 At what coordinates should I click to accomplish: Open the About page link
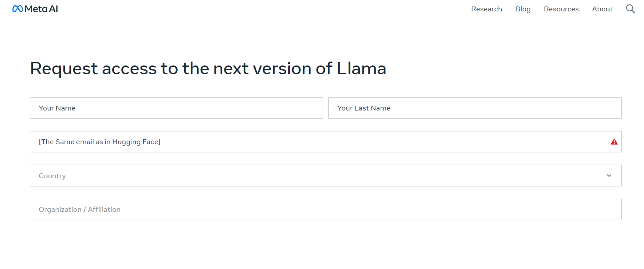pyautogui.click(x=602, y=9)
